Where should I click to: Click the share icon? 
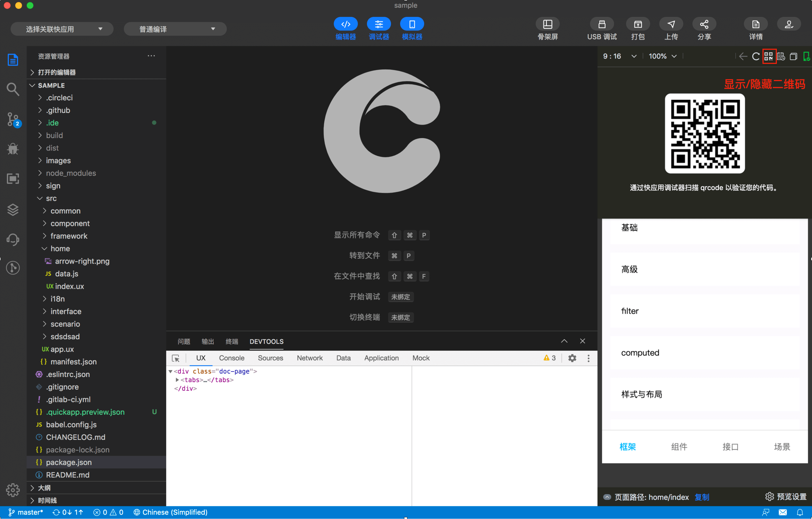(x=704, y=24)
